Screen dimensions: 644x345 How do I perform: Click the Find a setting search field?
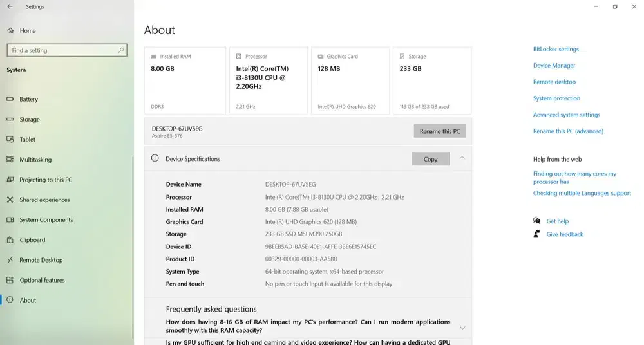[x=61, y=50]
